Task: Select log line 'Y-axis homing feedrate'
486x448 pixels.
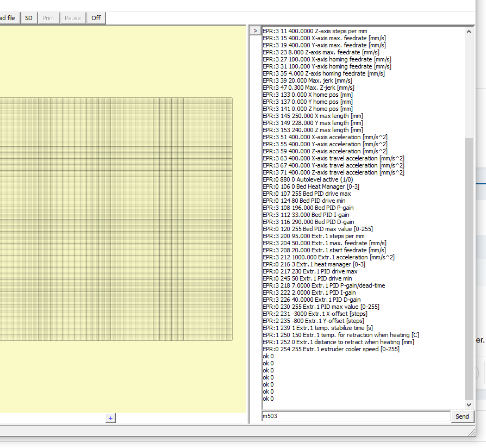Action: pos(327,66)
